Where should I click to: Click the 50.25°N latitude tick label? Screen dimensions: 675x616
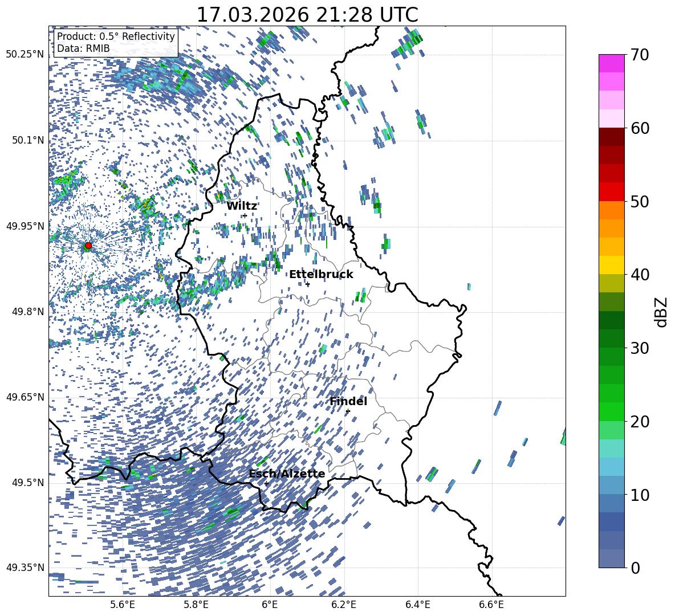click(25, 55)
